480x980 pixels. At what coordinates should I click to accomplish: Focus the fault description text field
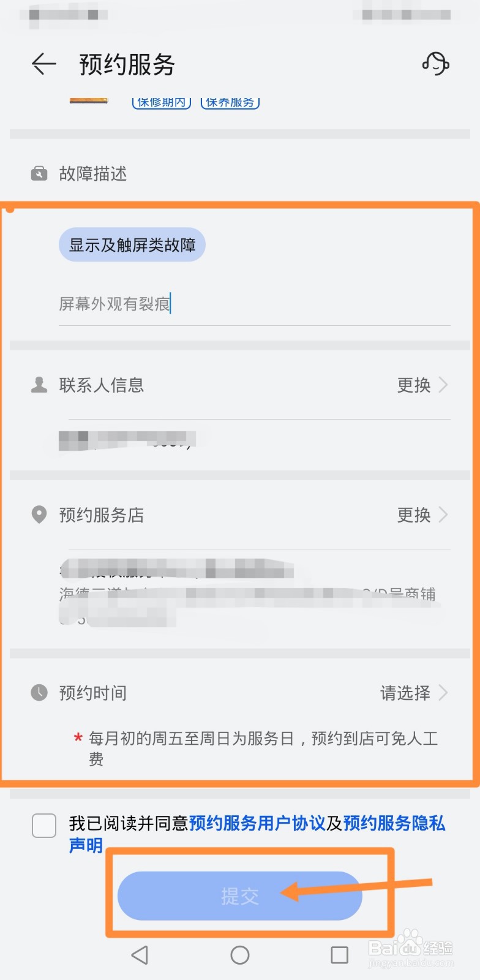pos(254,304)
